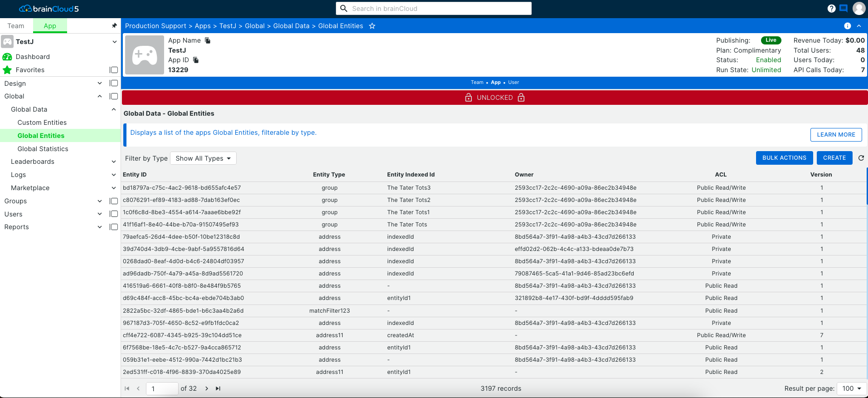Click the BULK ACTIONS button

pos(784,158)
